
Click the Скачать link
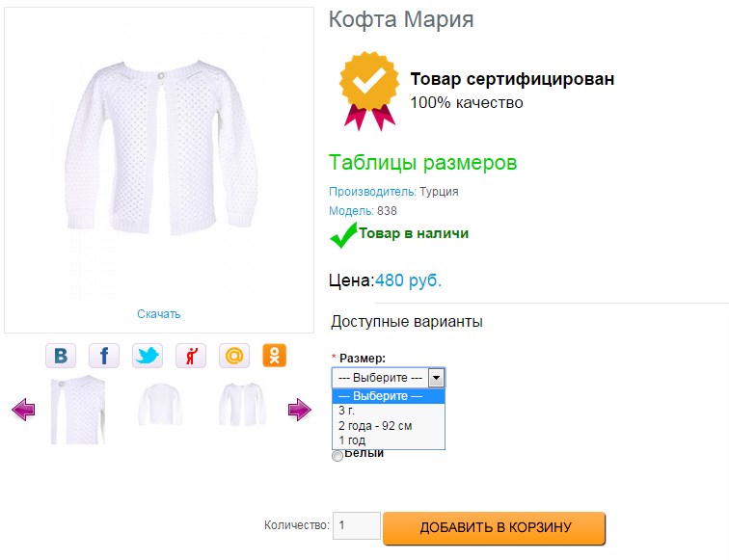[158, 314]
